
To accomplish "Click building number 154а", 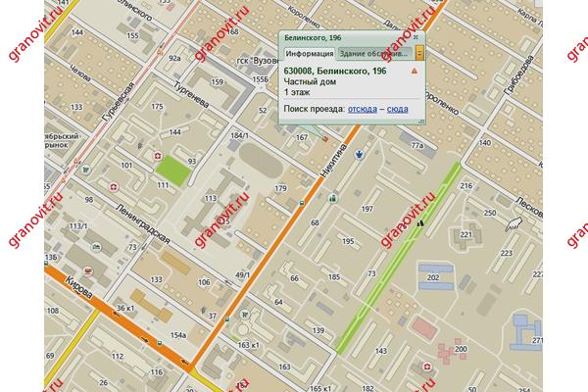I will coord(178,335).
